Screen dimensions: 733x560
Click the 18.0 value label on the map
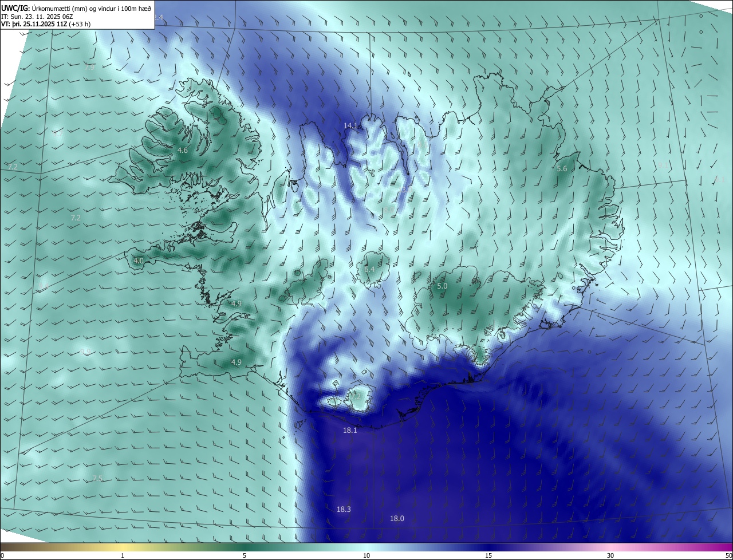tap(397, 519)
